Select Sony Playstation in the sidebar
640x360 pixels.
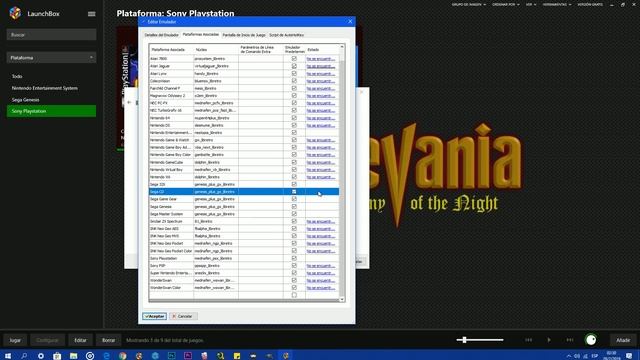click(51, 111)
